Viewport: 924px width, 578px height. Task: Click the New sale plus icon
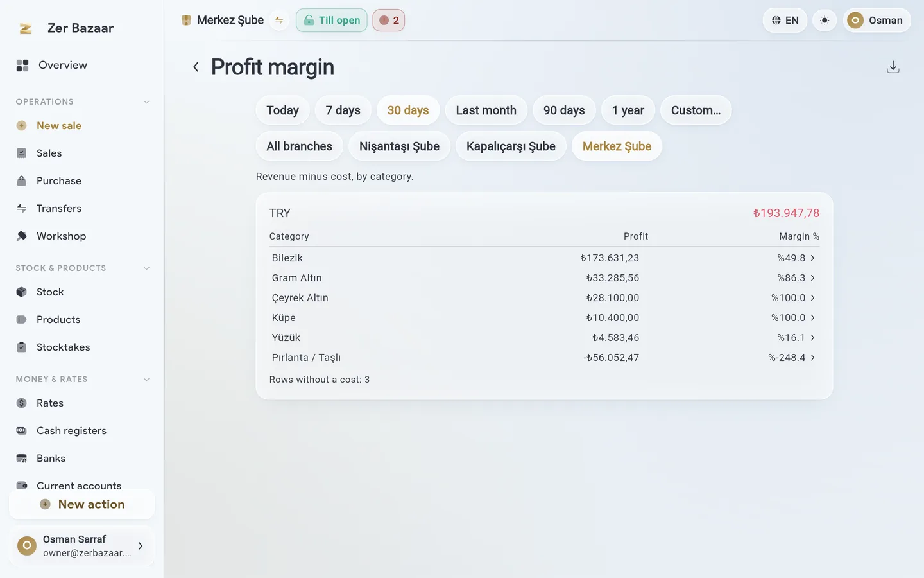[21, 126]
